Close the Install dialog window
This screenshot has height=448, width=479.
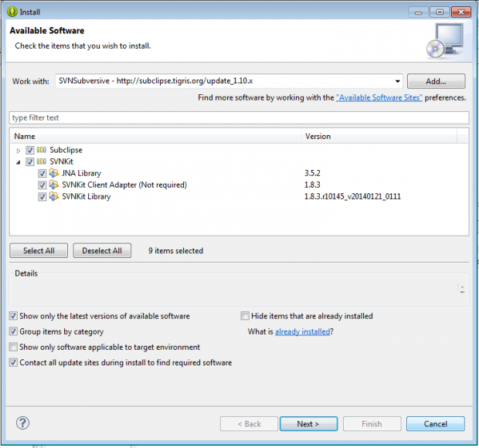(x=461, y=12)
